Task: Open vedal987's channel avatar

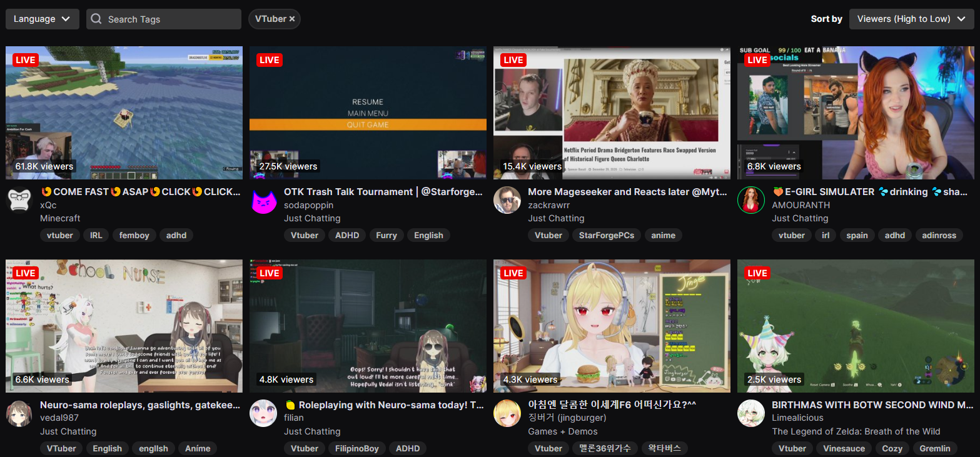Action: click(x=19, y=414)
